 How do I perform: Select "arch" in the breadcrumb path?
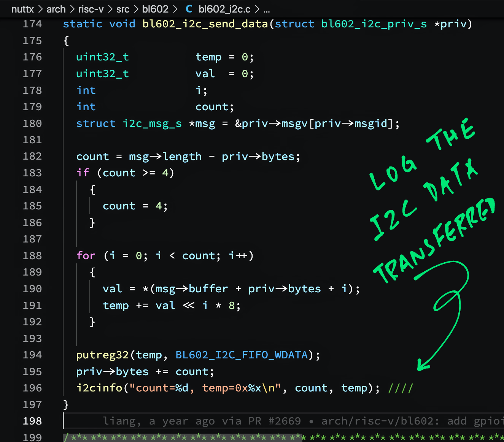tap(56, 9)
